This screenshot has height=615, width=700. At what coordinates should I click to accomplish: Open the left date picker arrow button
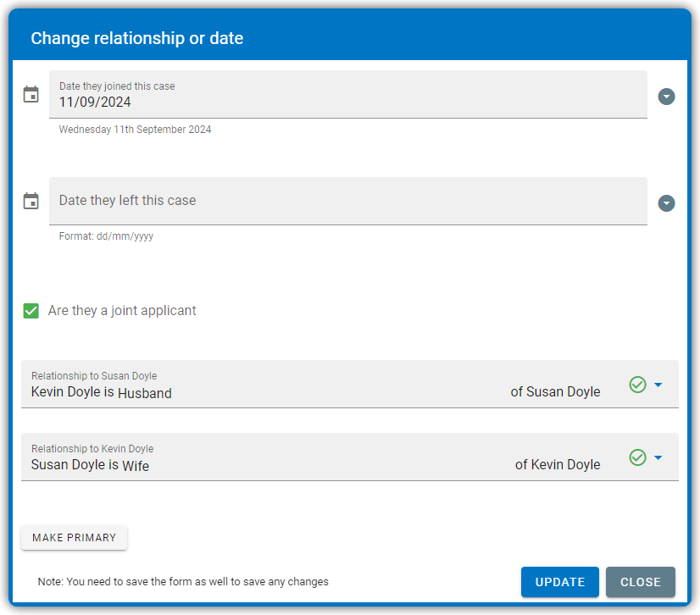point(666,203)
